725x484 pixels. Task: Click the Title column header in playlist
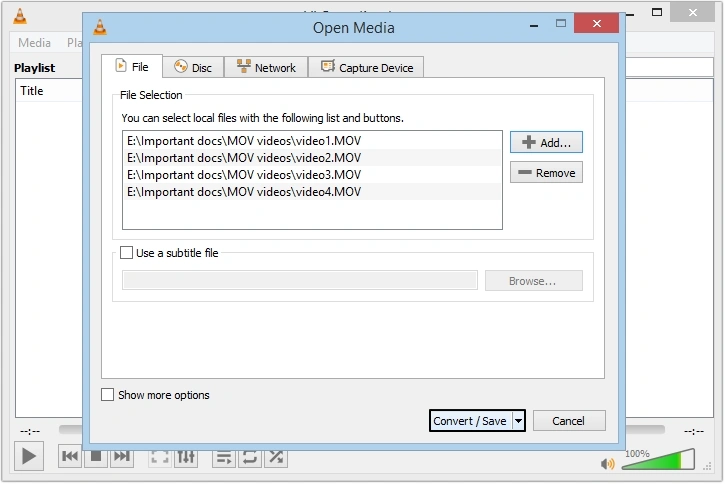pos(31,91)
